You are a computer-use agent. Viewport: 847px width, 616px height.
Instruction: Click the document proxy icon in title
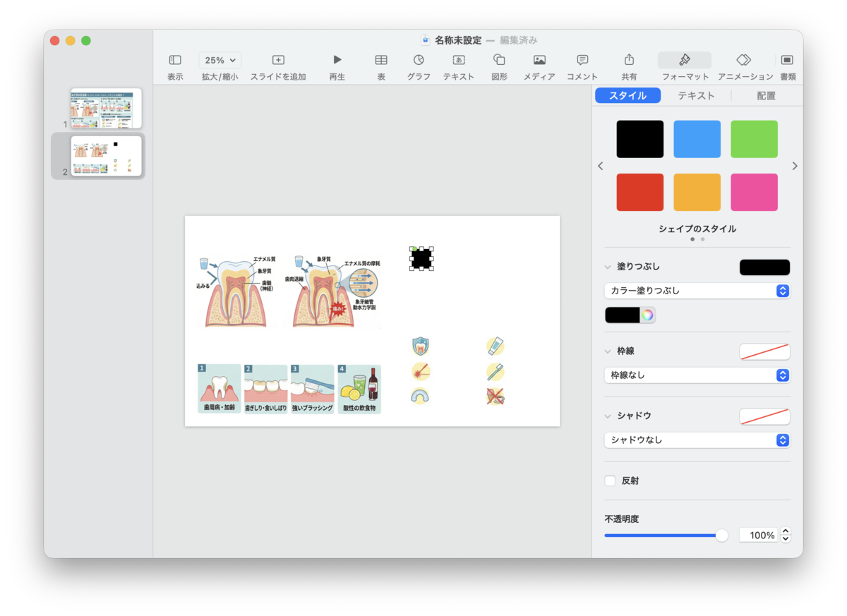(x=426, y=40)
